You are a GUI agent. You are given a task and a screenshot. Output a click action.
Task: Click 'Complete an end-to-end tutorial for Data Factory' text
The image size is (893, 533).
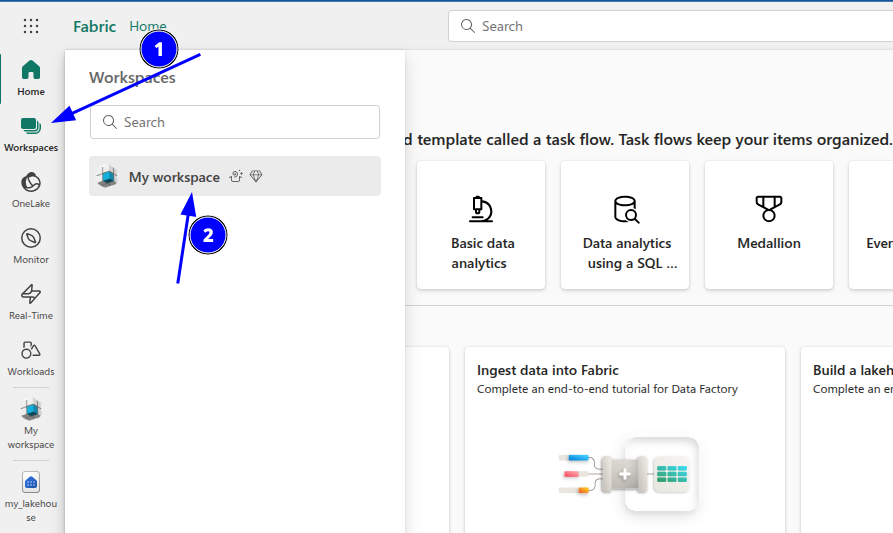pos(607,389)
